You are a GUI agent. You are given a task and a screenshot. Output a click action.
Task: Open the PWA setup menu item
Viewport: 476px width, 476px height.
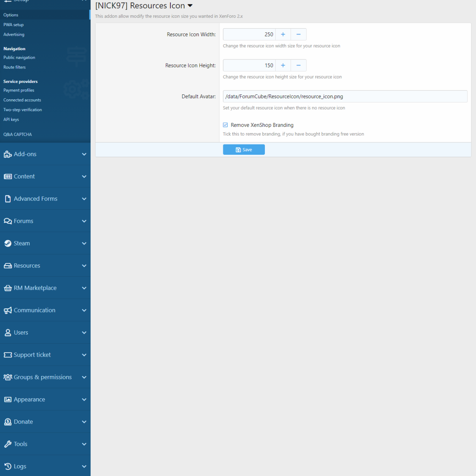[x=13, y=25]
